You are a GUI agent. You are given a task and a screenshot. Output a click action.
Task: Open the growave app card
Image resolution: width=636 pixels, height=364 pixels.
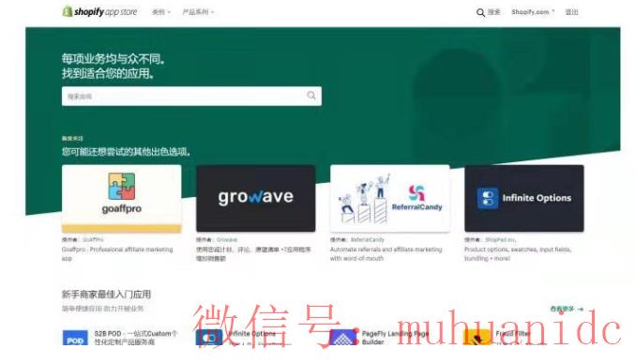pos(255,198)
